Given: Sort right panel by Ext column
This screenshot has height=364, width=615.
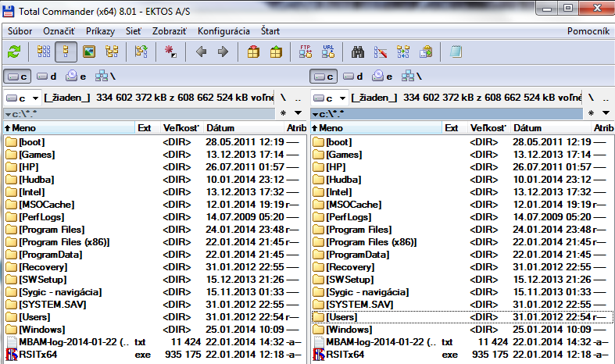Looking at the screenshot, I should [455, 128].
